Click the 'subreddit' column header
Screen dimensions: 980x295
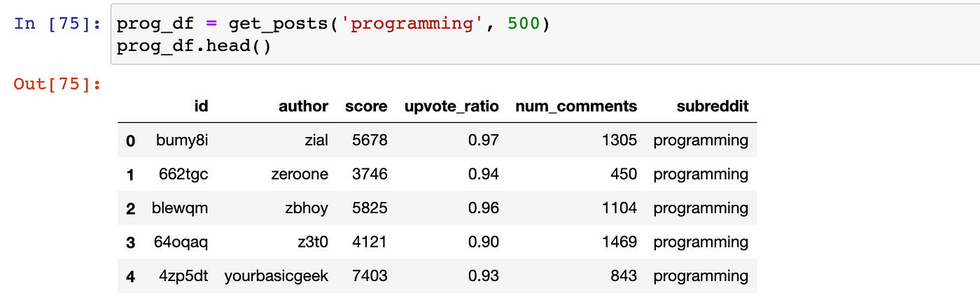click(x=713, y=106)
